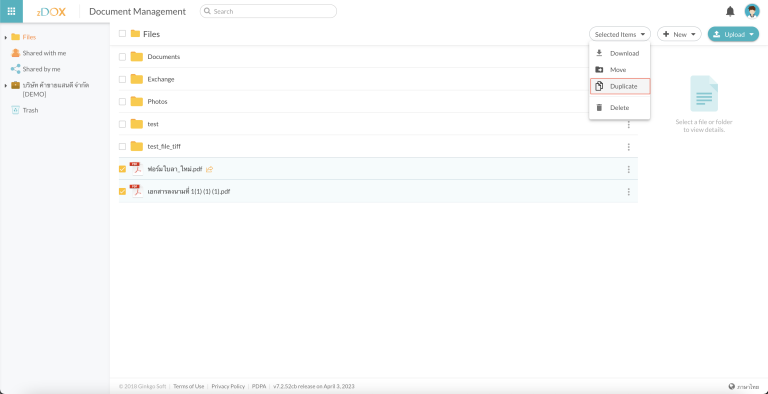
Task: Check the Documents folder checkbox
Action: click(122, 57)
